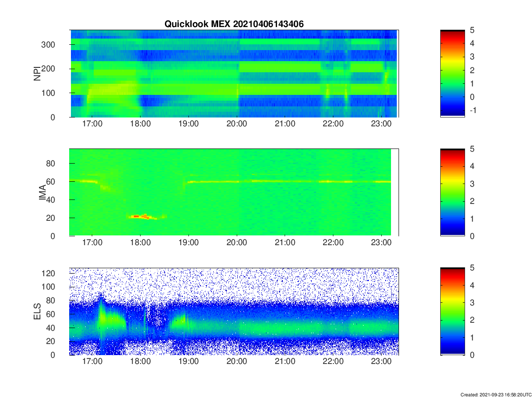Click the '3' label on the ELS color bar
The height and width of the screenshot is (399, 532).
(x=473, y=303)
